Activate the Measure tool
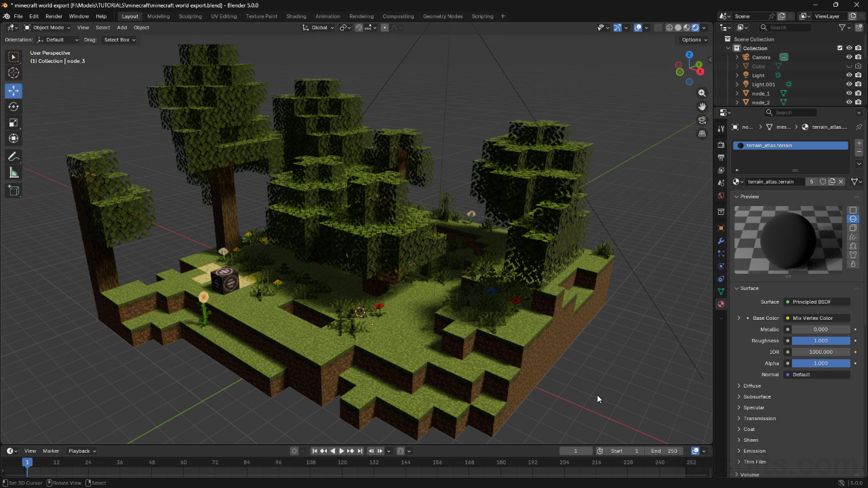Screen dimensions: 868x488 (14, 172)
